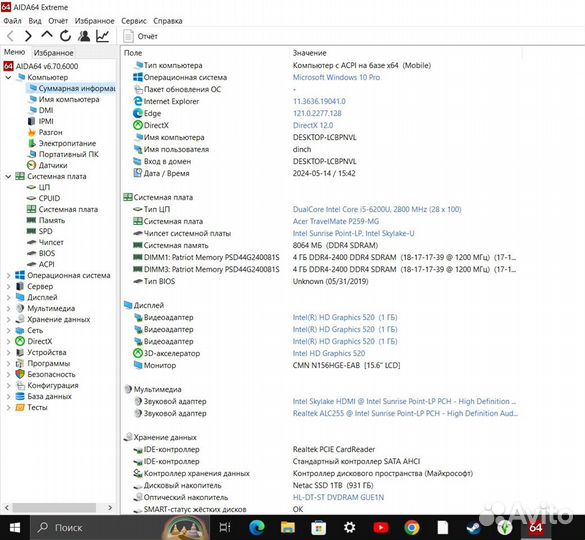Open the Справка menu

pos(168,21)
